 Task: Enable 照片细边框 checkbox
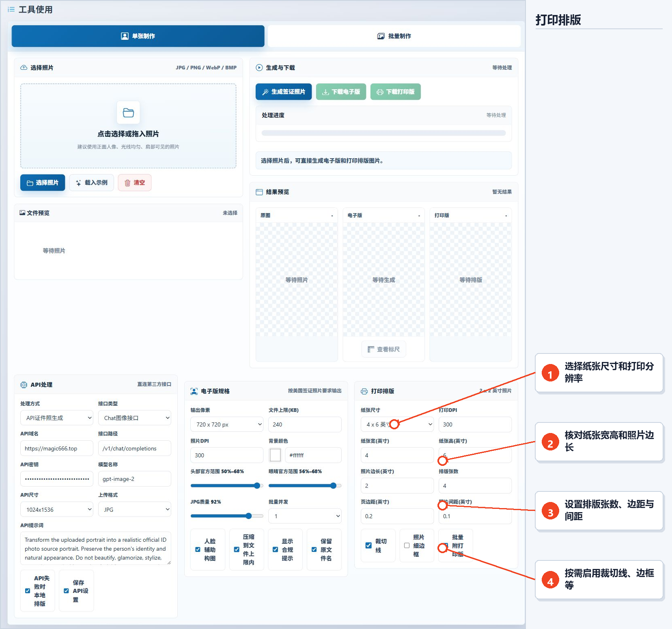pos(407,545)
